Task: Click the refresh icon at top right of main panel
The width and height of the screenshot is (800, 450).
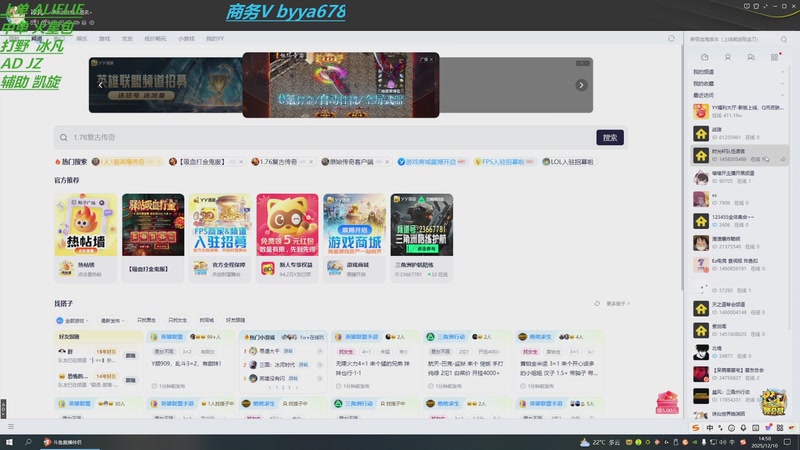Action: [x=671, y=38]
